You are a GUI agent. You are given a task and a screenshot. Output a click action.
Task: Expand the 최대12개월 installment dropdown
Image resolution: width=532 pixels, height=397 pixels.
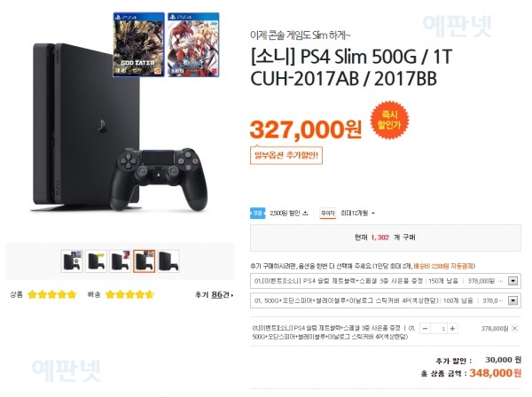click(358, 214)
